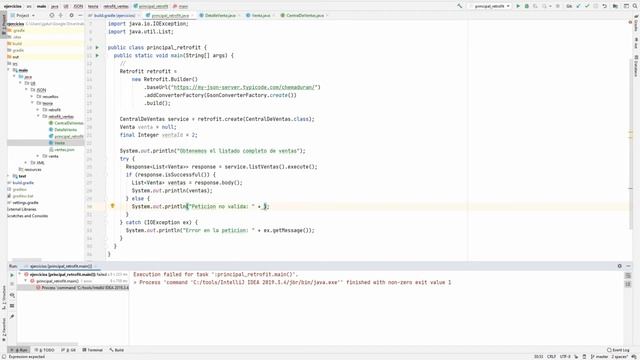The height and width of the screenshot is (360, 640).
Task: Hide the Run tool window
Action: [x=629, y=266]
